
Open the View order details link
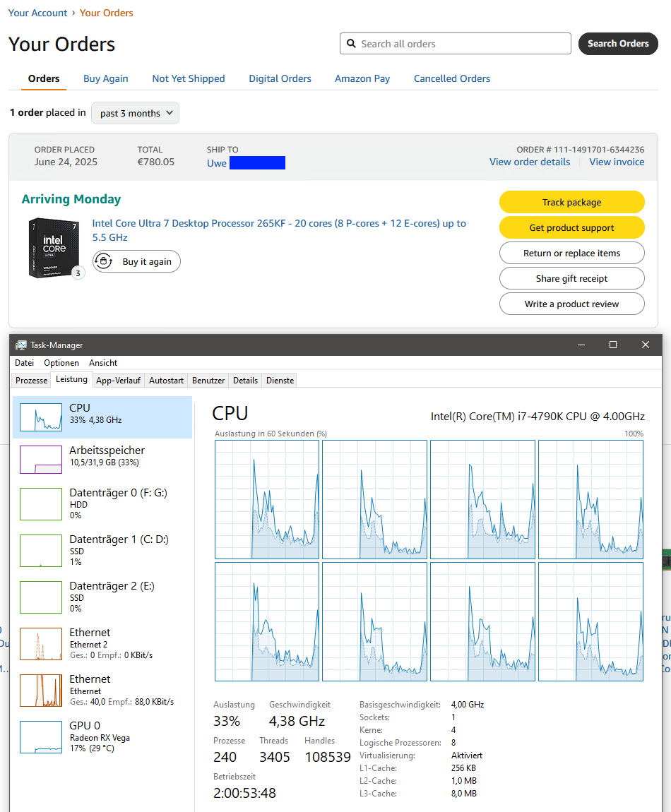[530, 162]
